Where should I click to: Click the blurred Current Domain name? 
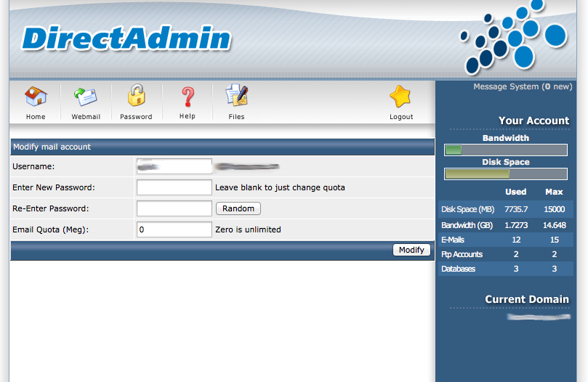(x=539, y=317)
